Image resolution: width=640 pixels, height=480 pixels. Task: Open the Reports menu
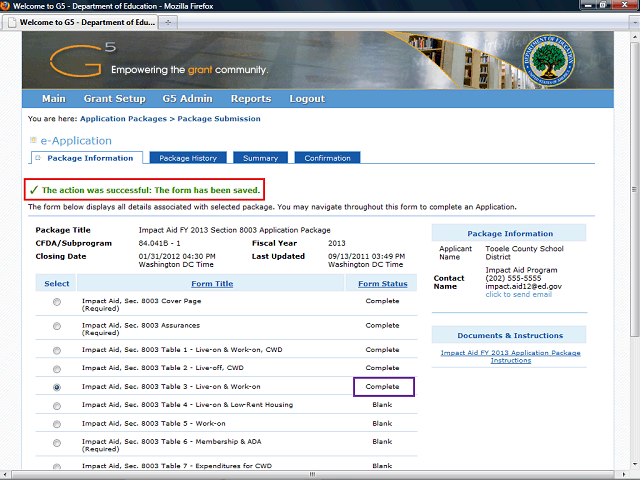tap(250, 99)
